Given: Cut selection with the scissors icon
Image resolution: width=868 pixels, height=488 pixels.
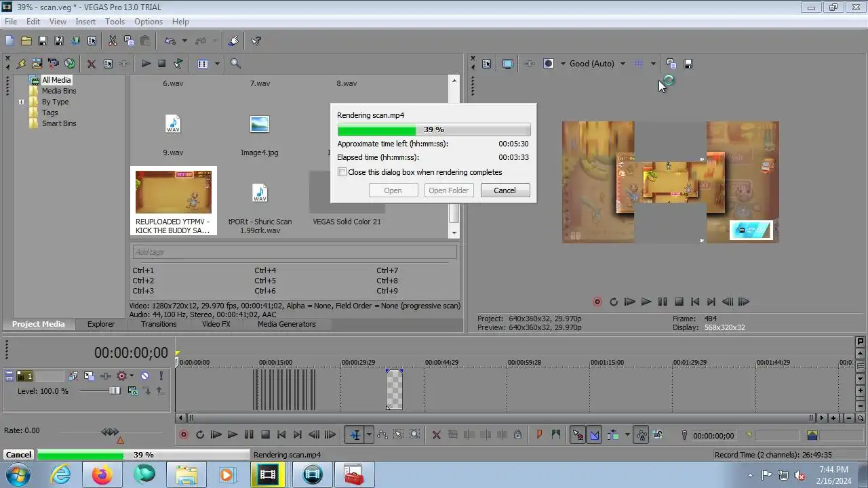Looking at the screenshot, I should 113,41.
